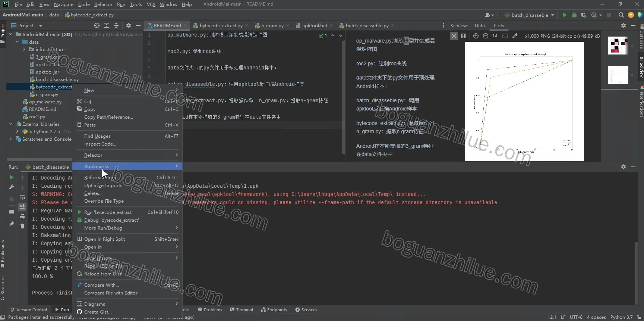Toggle grid icon in SciView toolbar

pos(464,36)
